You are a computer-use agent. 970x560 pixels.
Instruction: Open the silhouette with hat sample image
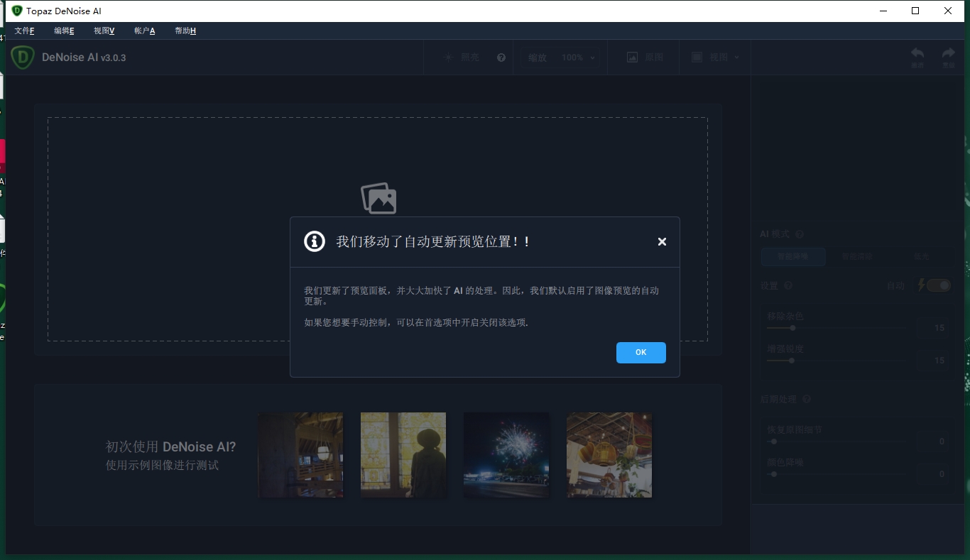click(403, 455)
